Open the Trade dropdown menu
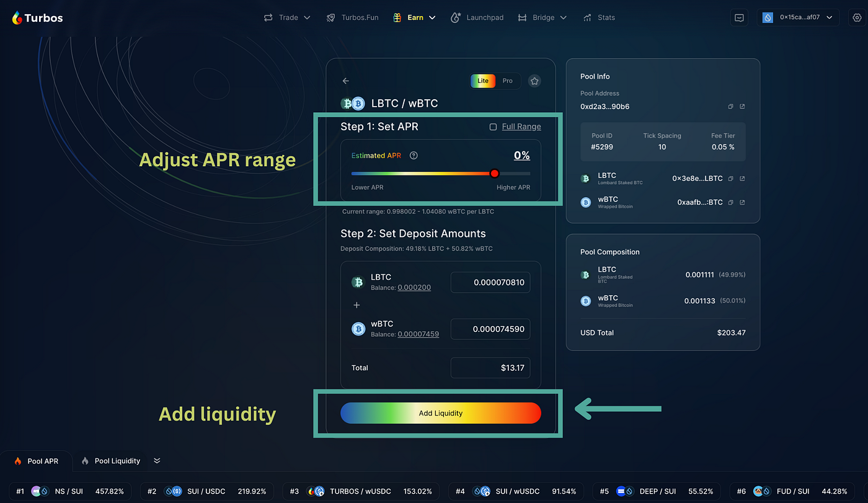The image size is (868, 503). (287, 17)
